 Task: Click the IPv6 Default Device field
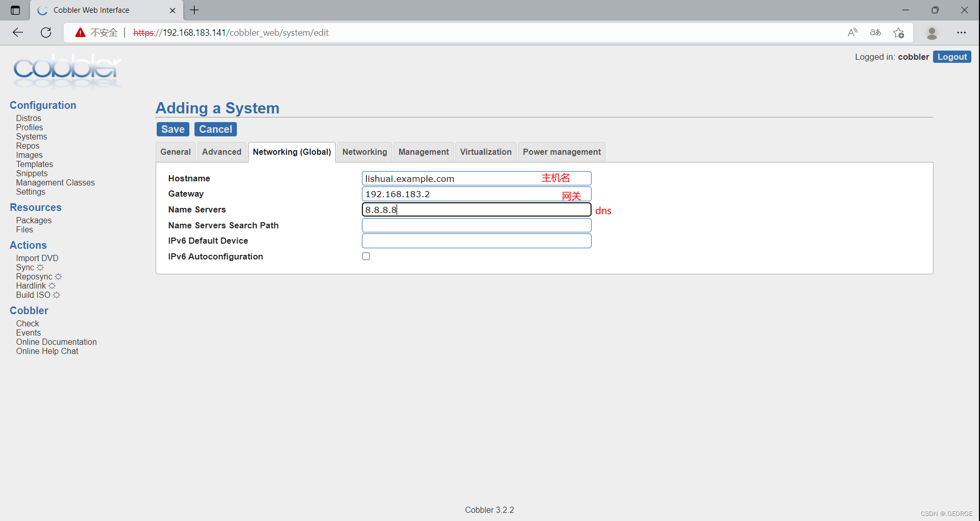477,241
